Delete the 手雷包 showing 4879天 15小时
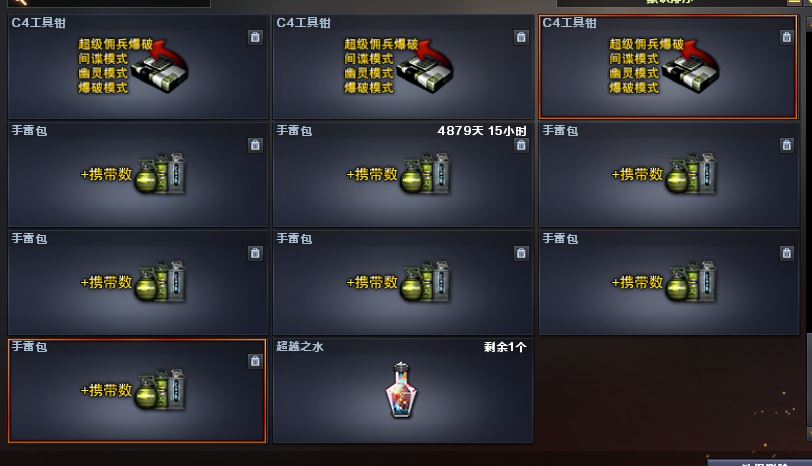The width and height of the screenshot is (812, 466). click(x=521, y=145)
